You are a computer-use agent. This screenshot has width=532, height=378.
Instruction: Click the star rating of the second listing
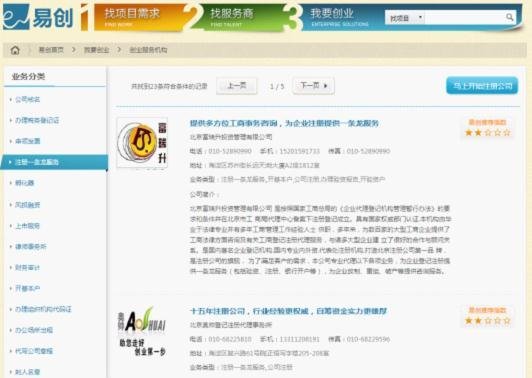[488, 321]
